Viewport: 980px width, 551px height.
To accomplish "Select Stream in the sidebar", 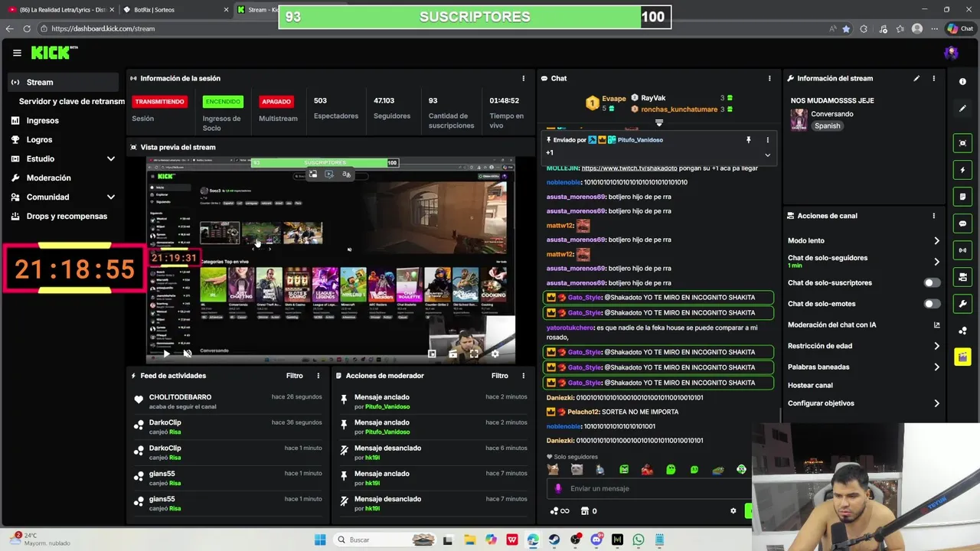I will 63,82.
